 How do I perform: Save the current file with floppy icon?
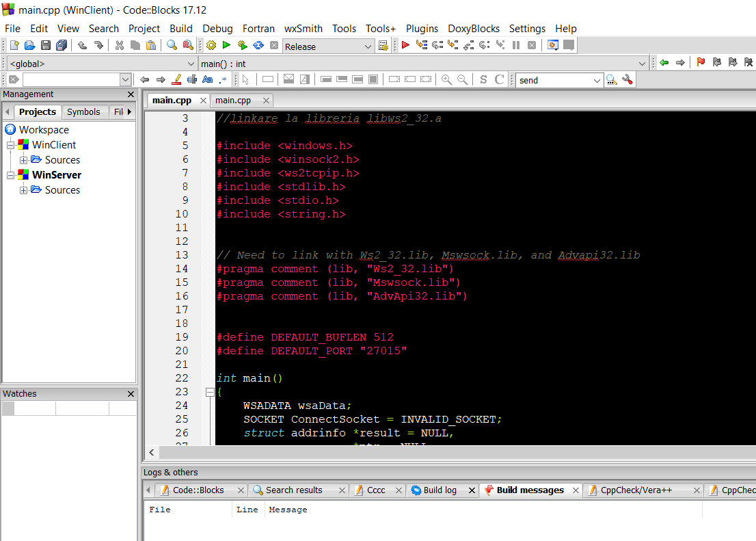click(46, 45)
